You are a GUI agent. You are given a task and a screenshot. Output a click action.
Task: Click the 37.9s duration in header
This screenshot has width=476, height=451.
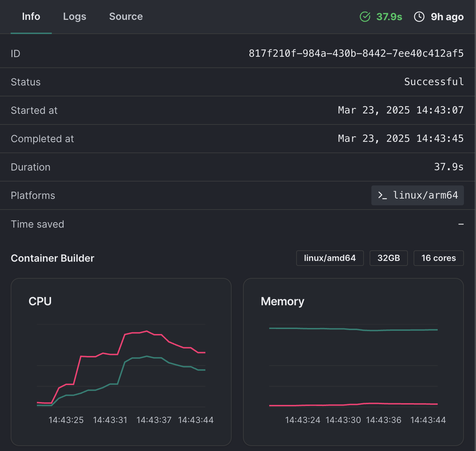tap(389, 17)
